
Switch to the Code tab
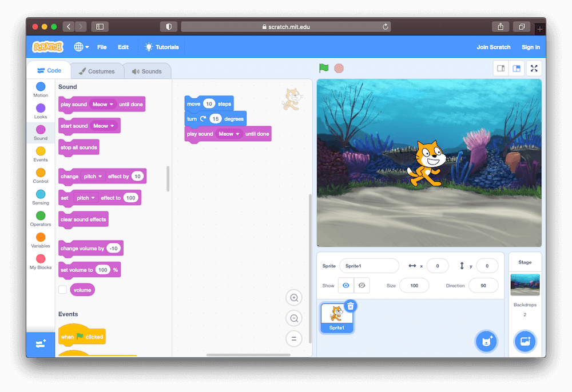coord(49,70)
